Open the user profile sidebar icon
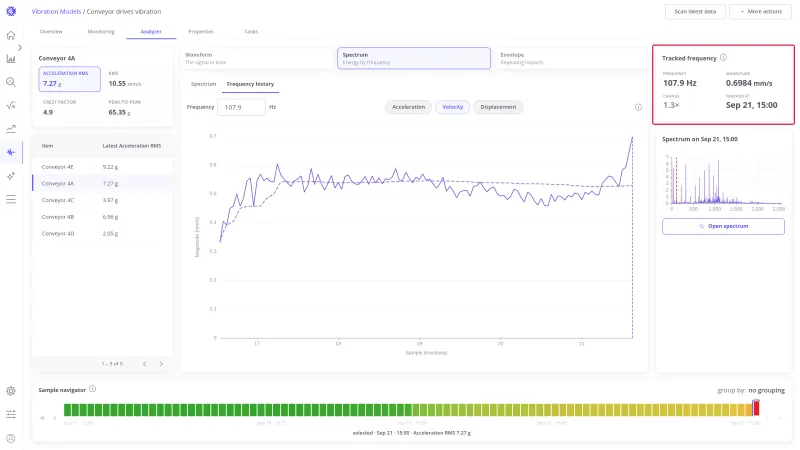This screenshot has width=800, height=450. [x=11, y=438]
